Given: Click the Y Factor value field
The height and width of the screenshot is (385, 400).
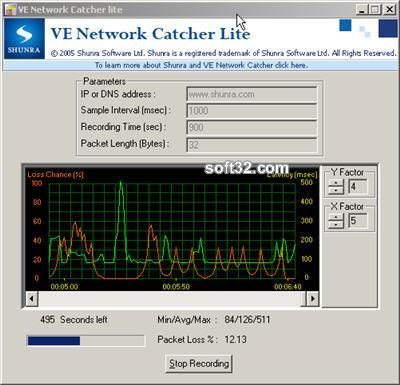Looking at the screenshot, I should click(358, 187).
